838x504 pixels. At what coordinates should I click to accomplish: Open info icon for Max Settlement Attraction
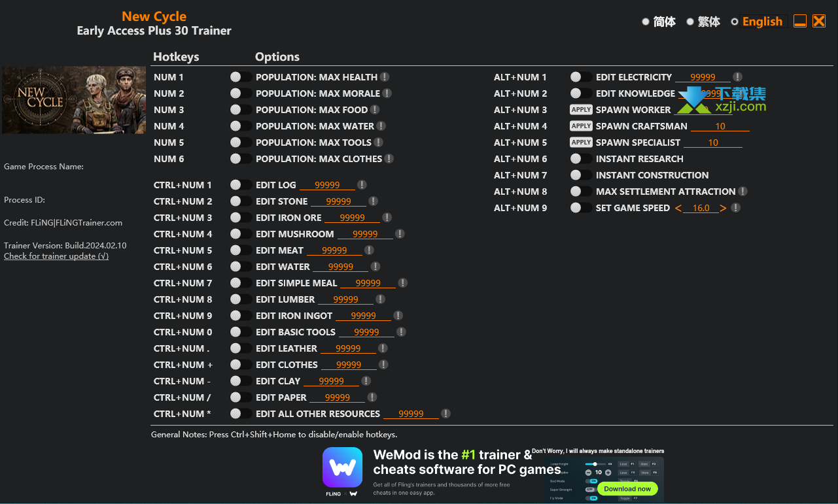(742, 192)
